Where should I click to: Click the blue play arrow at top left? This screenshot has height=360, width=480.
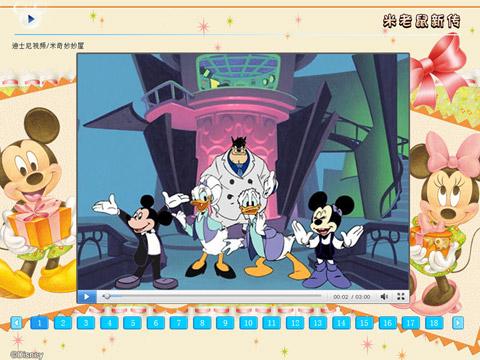31,19
